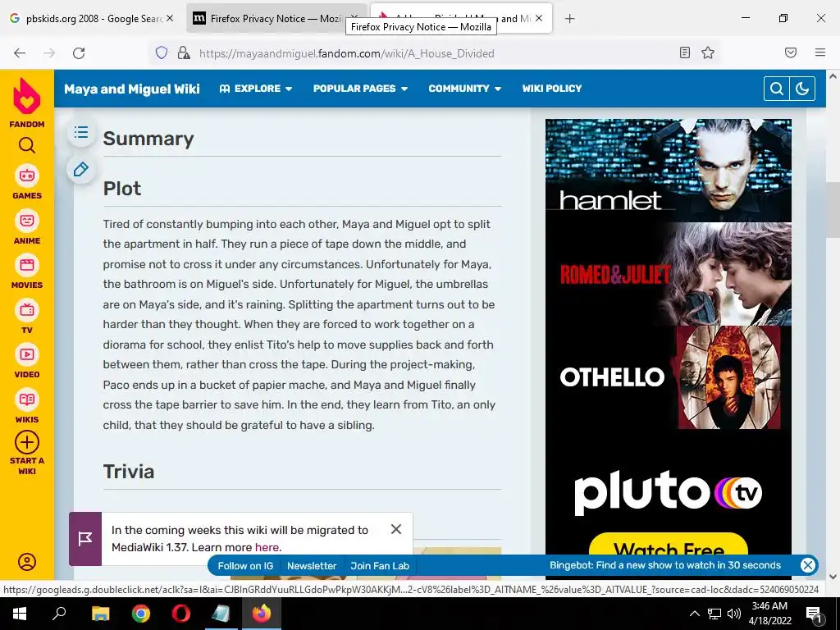Open search from the yellow Fandom sidebar

click(27, 145)
